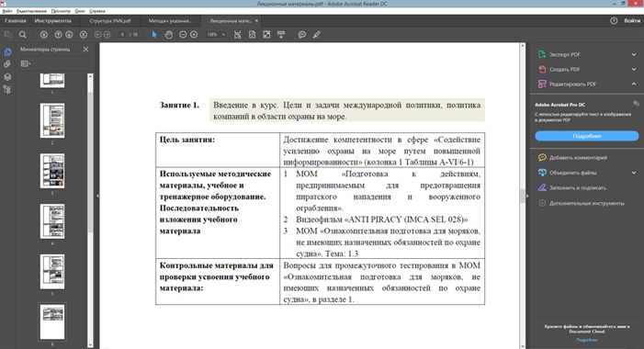Viewport: 644px width, 349px height.
Task: Click the blue Подробнее button
Action: coord(586,136)
